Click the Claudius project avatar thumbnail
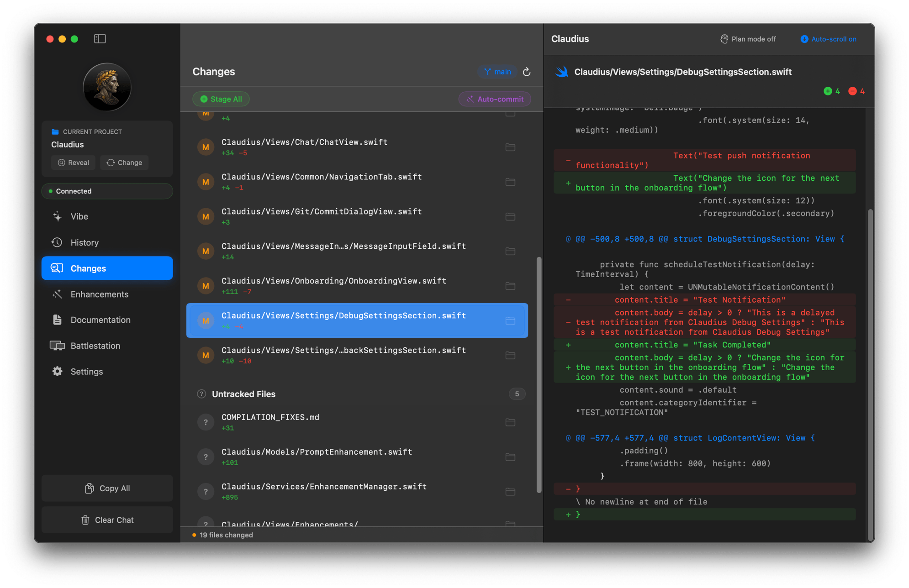This screenshot has height=588, width=909. pos(107,87)
